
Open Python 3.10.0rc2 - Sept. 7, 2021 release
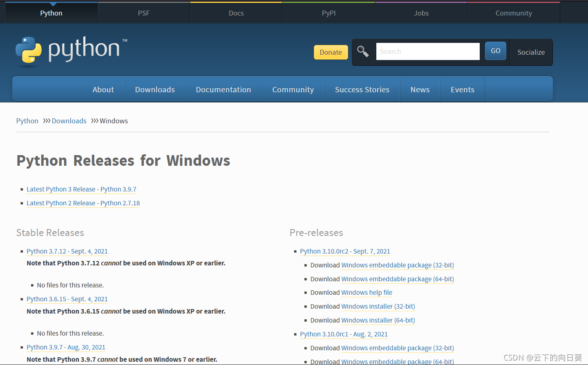click(345, 251)
